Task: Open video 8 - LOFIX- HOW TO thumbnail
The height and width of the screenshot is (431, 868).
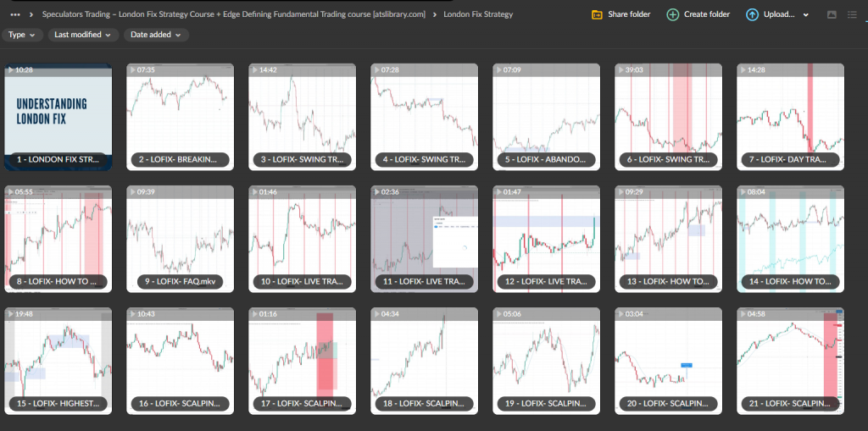Action: point(58,239)
